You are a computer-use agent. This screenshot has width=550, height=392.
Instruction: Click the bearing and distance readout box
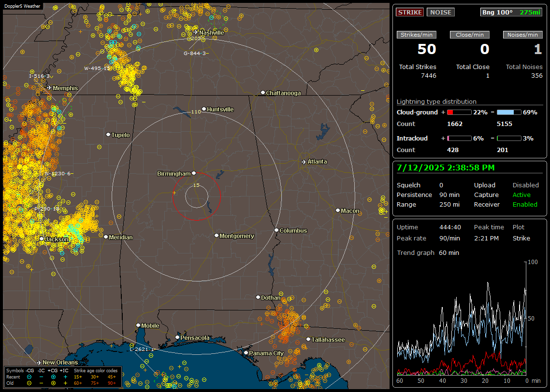(511, 12)
